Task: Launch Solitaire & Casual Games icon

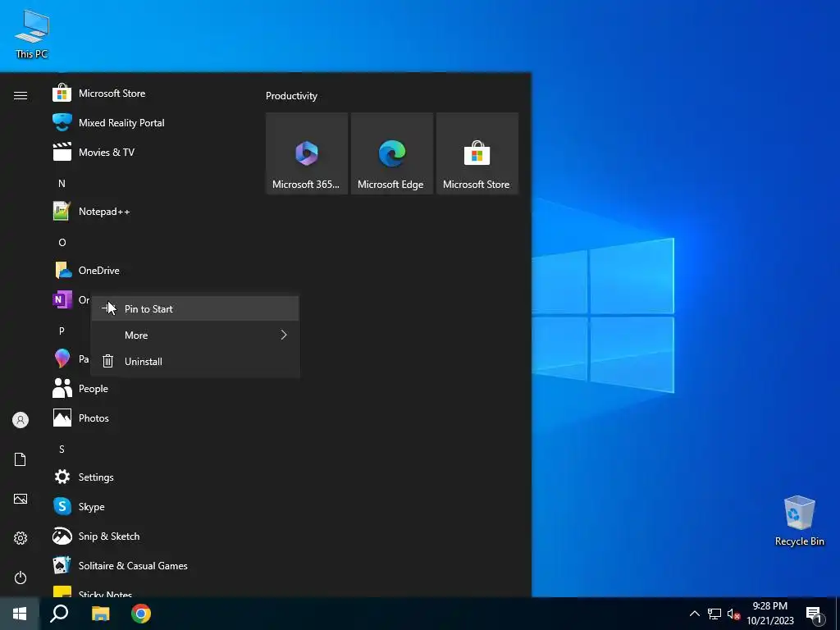Action: (x=62, y=565)
